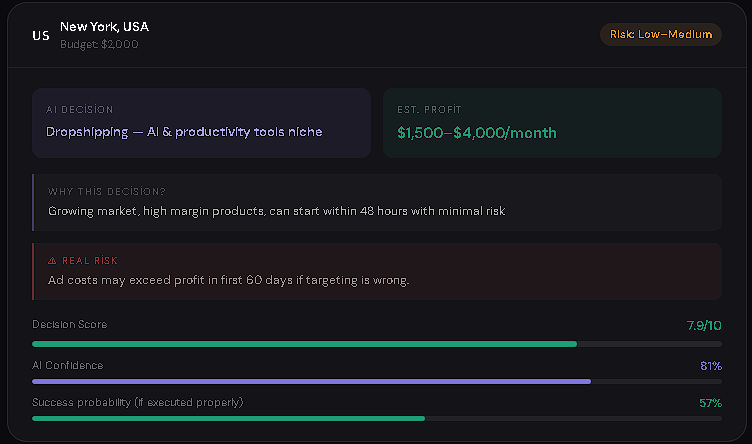The image size is (752, 444).
Task: Click the 57% success probability value
Action: click(x=710, y=403)
